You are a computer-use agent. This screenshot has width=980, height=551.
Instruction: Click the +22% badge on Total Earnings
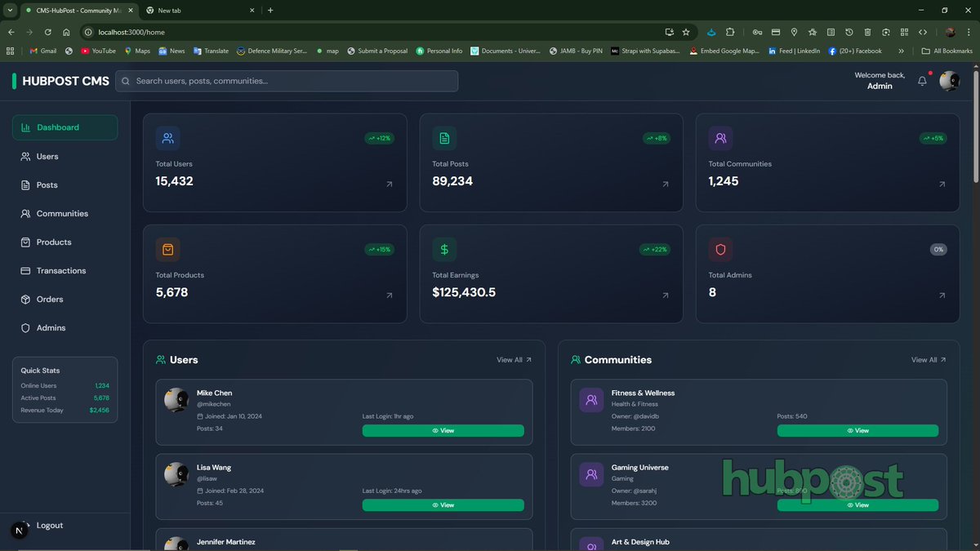(656, 249)
